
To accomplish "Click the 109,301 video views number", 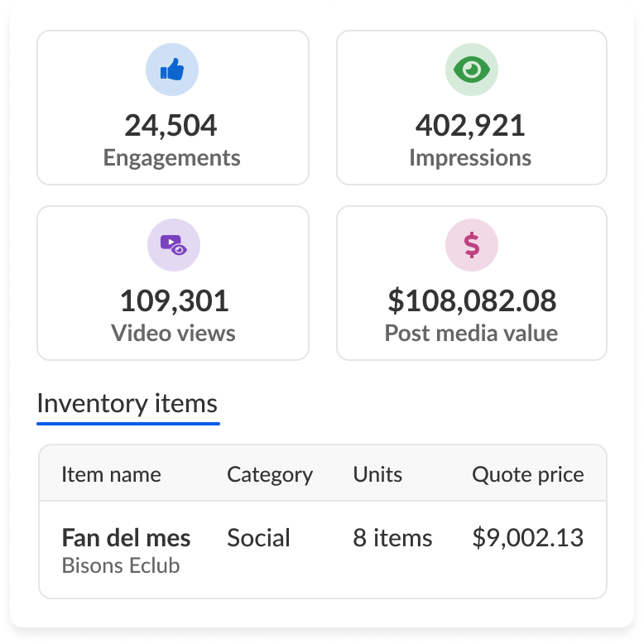I will [x=173, y=301].
